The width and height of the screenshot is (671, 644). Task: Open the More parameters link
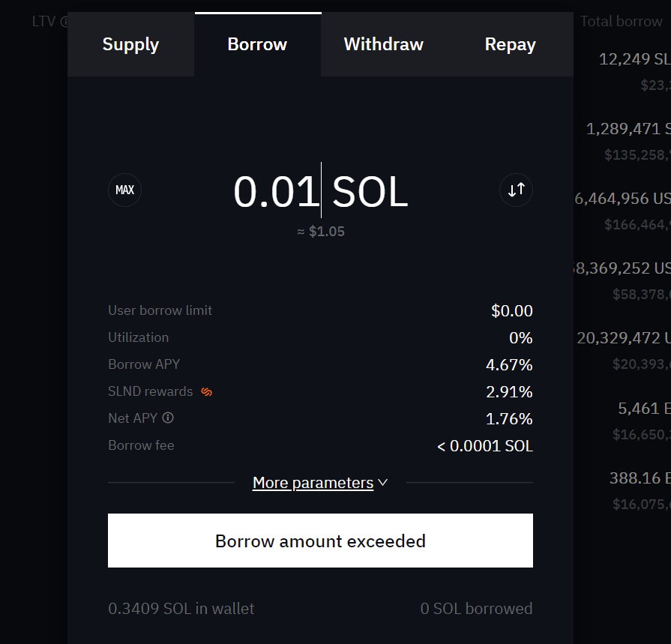[x=313, y=483]
